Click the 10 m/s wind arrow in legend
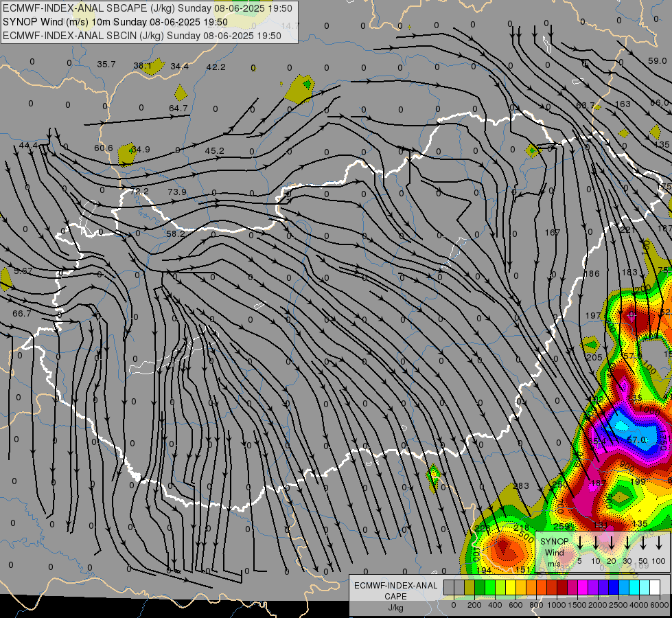 [595, 543]
